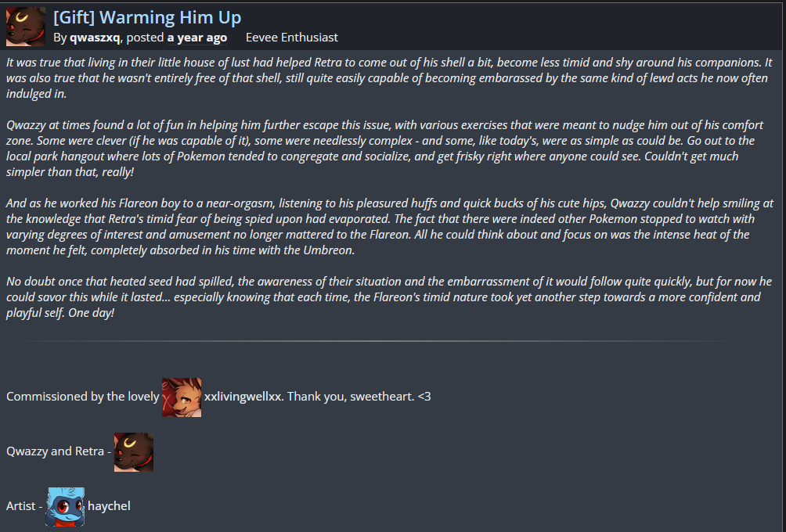Click the 'Artist -' label

tap(23, 506)
